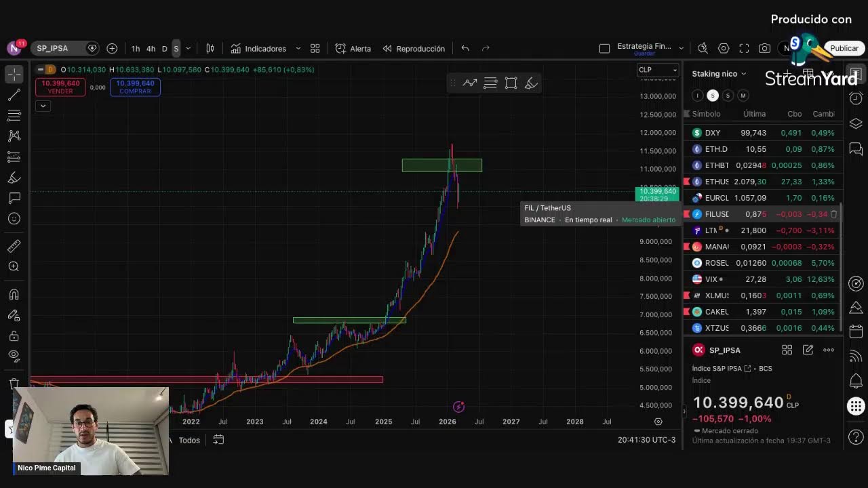The image size is (868, 488).
Task: Open SP_IPSA details more options menu
Action: [829, 350]
